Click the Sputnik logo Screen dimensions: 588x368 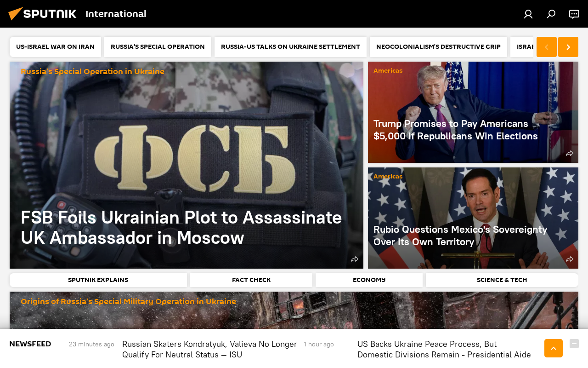click(42, 14)
